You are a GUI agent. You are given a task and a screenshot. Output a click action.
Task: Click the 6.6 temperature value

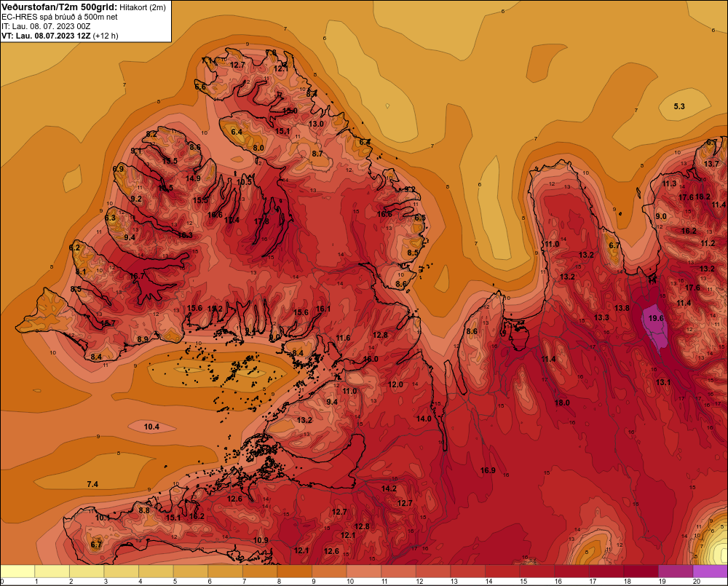click(200, 87)
